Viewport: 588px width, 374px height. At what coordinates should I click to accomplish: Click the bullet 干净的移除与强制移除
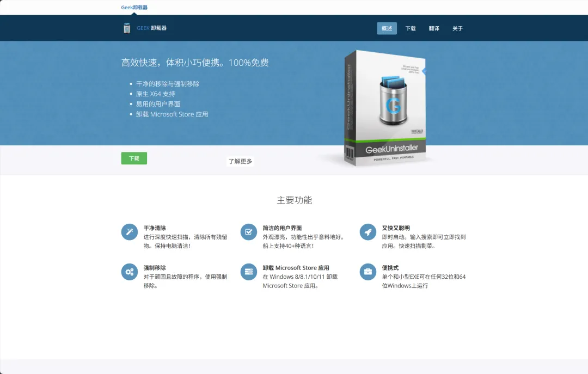click(168, 84)
